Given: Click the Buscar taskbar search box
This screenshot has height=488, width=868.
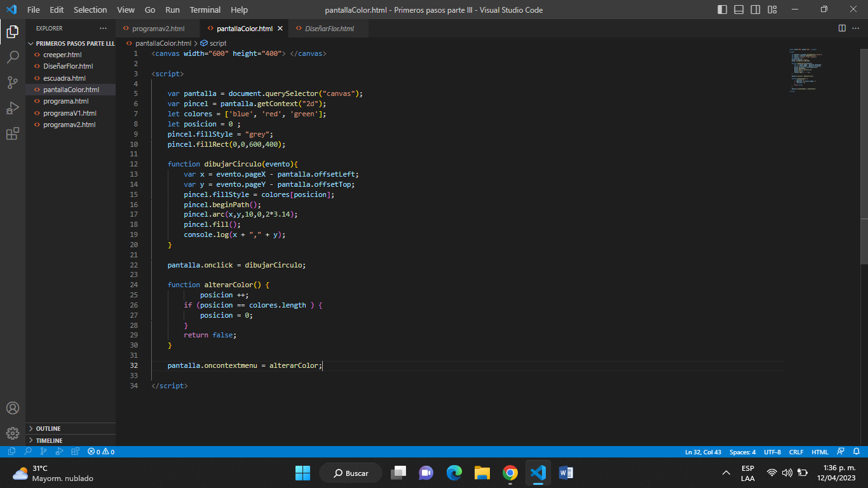Looking at the screenshot, I should (351, 473).
